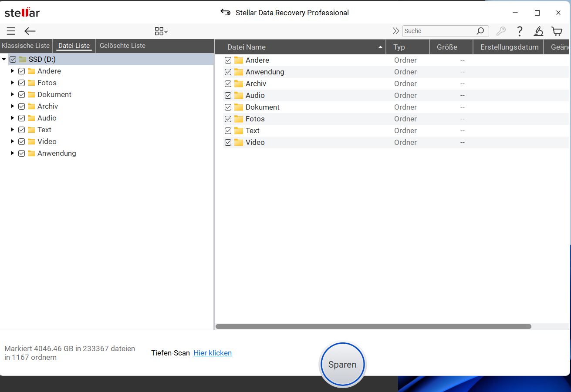Image resolution: width=571 pixels, height=392 pixels.
Task: Expand the Andere tree node
Action: coord(13,71)
